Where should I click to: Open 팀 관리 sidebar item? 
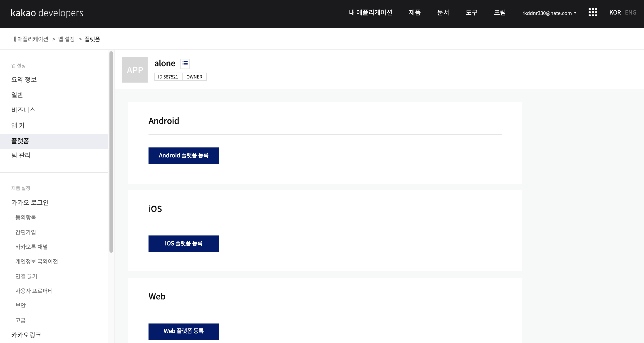pyautogui.click(x=21, y=155)
